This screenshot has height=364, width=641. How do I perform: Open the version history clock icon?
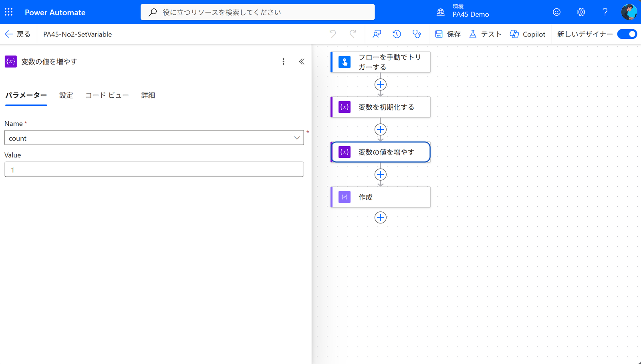(x=397, y=34)
